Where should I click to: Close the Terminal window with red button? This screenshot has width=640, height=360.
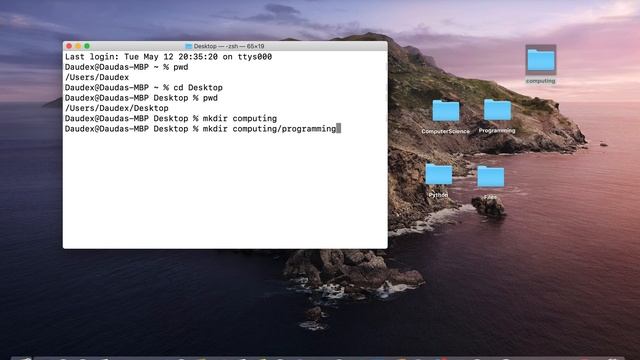click(69, 46)
